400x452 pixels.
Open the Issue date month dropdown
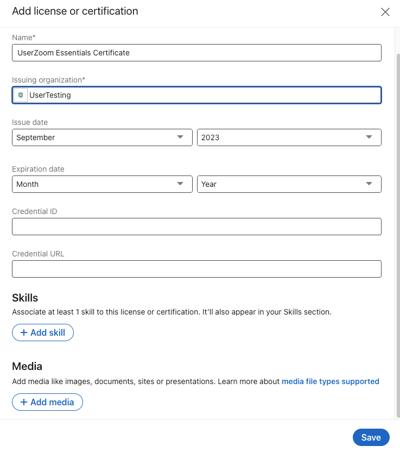[102, 137]
